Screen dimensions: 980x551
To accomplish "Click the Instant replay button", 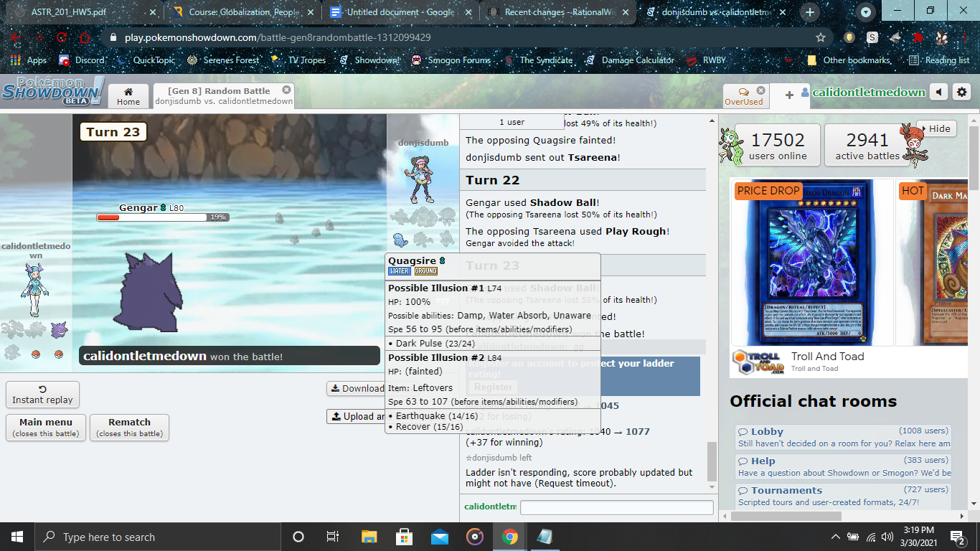I will click(x=42, y=395).
